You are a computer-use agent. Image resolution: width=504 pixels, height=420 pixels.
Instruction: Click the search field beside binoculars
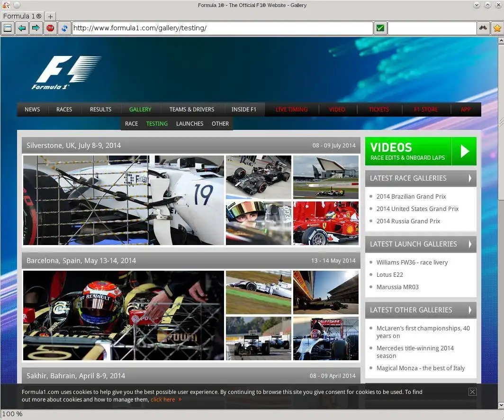[432, 28]
